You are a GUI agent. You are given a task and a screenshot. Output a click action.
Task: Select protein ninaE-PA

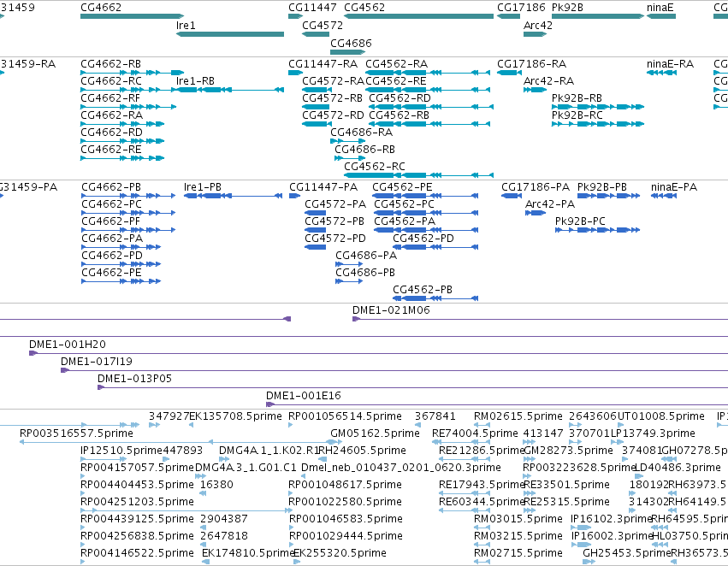(x=674, y=187)
